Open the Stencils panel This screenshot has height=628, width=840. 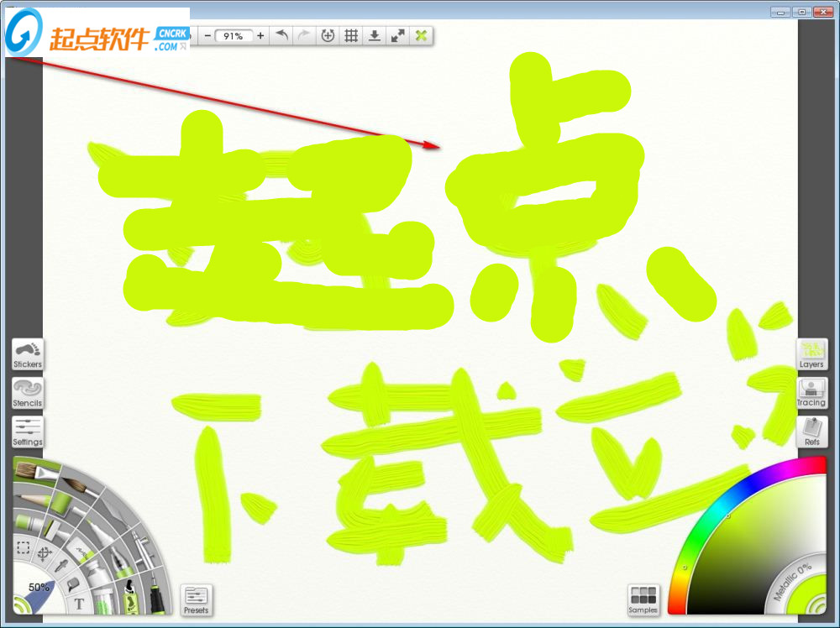(x=28, y=393)
